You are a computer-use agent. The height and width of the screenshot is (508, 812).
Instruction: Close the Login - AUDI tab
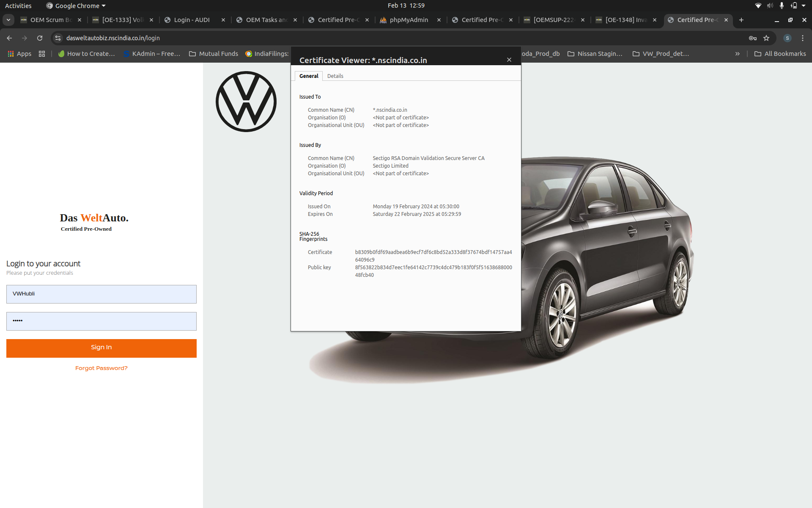[223, 20]
